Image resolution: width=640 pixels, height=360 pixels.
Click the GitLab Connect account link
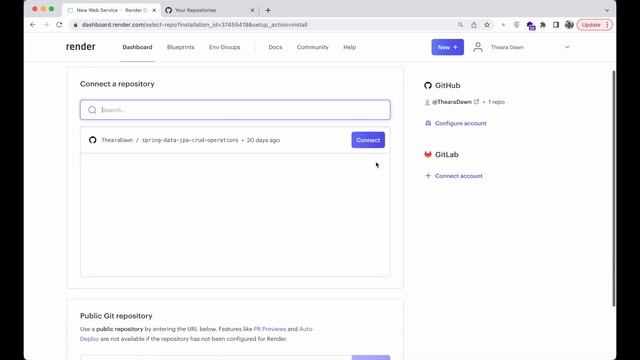(x=458, y=176)
